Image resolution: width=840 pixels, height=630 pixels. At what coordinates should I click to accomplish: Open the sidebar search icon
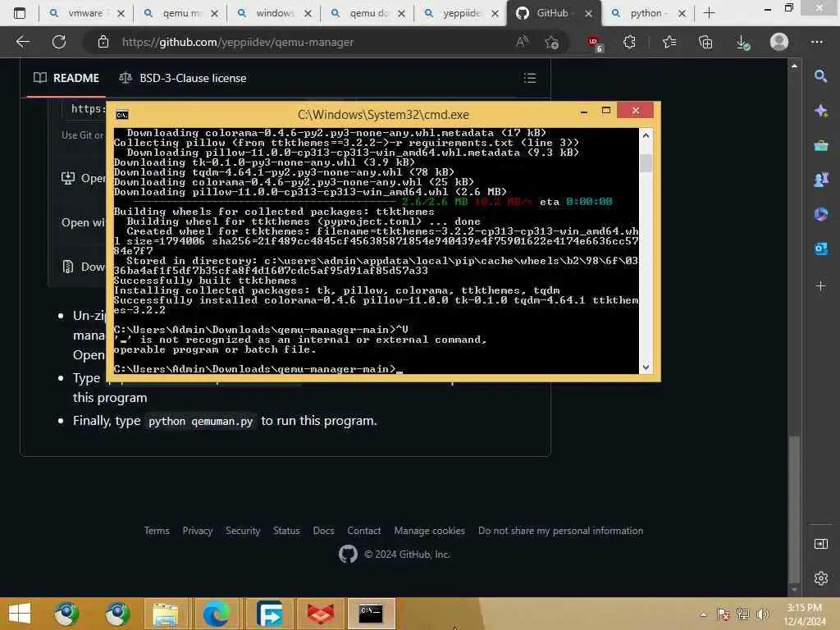[820, 76]
